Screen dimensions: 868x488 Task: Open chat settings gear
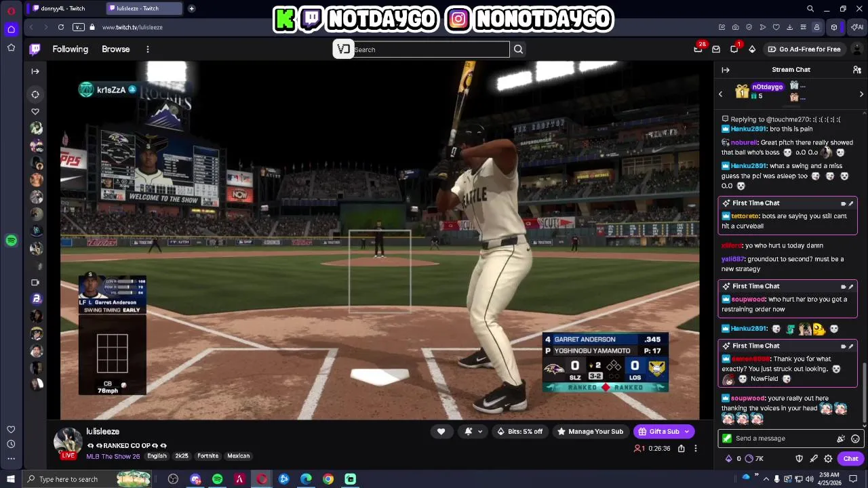click(x=828, y=459)
